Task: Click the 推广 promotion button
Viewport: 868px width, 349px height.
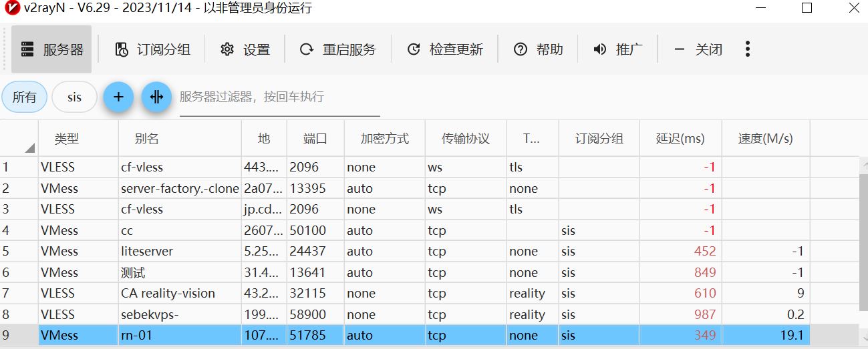Action: pos(617,49)
